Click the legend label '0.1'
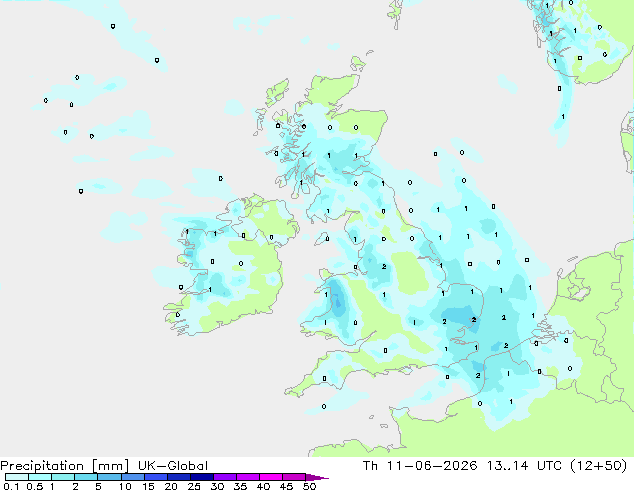This screenshot has height=490, width=634. click(11, 486)
